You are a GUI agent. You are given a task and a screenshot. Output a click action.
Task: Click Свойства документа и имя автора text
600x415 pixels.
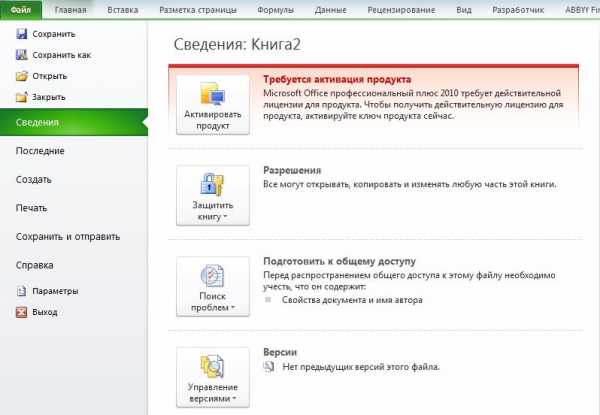(352, 300)
